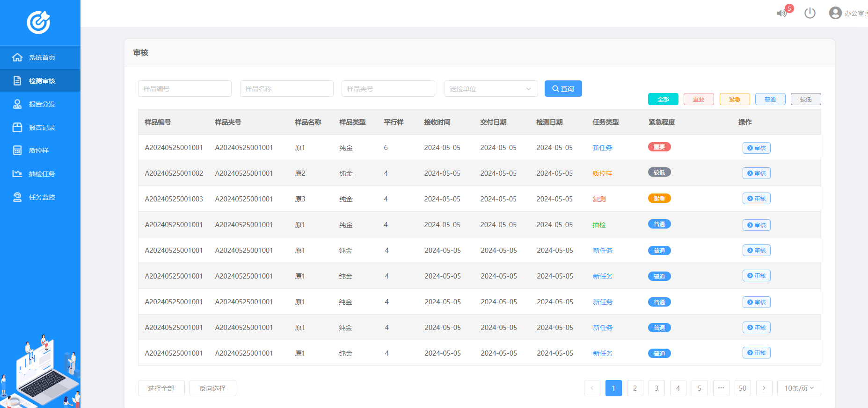Click the 样品编号 input field
The image size is (868, 408).
[x=184, y=89]
